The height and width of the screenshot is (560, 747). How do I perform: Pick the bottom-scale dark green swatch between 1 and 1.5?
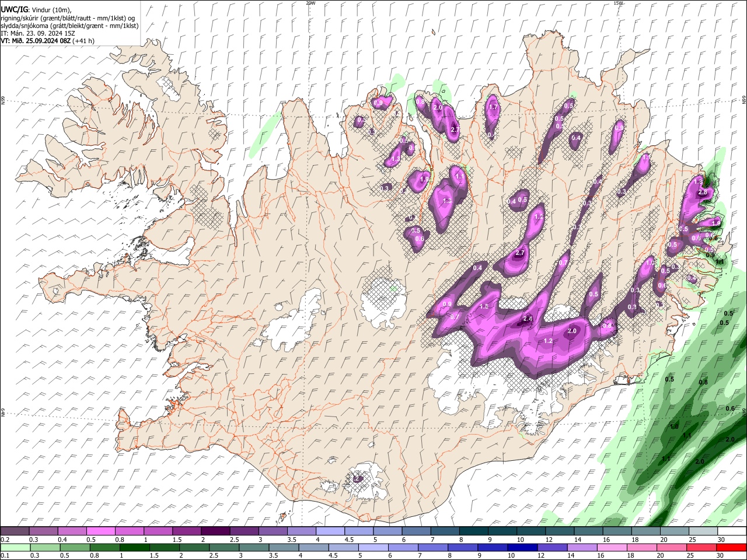point(134,547)
